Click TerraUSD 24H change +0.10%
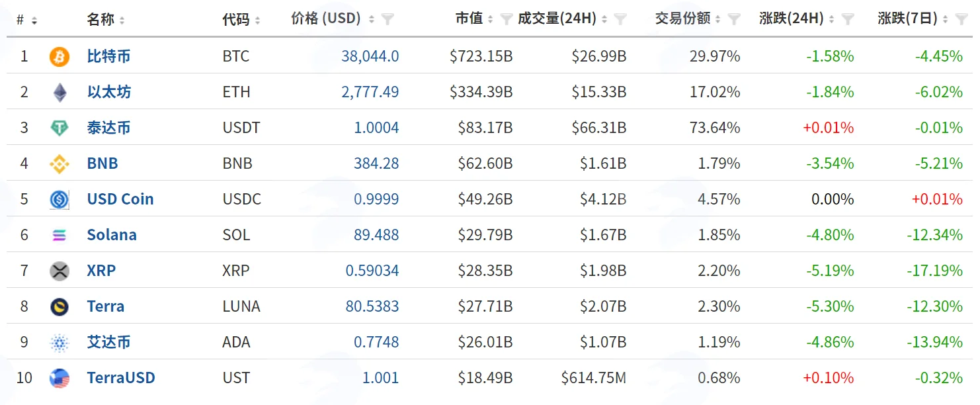 828,378
